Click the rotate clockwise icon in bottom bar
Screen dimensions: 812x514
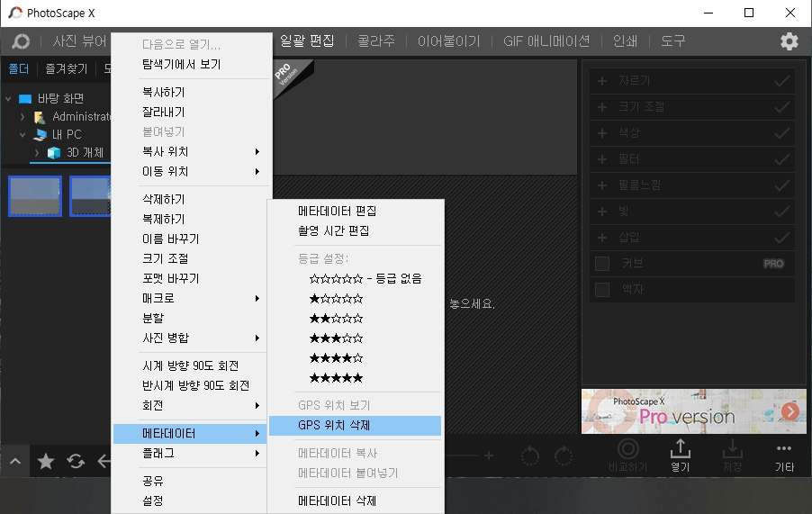pyautogui.click(x=564, y=456)
